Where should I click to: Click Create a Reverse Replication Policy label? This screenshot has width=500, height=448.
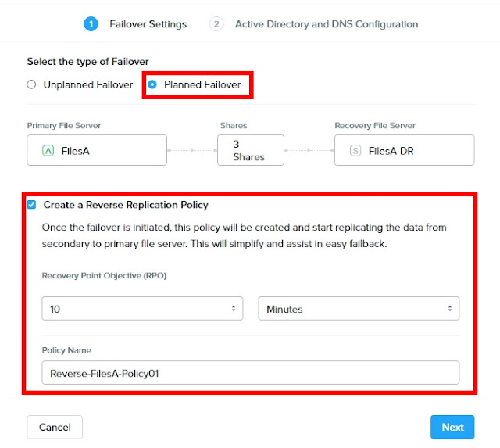(x=126, y=205)
